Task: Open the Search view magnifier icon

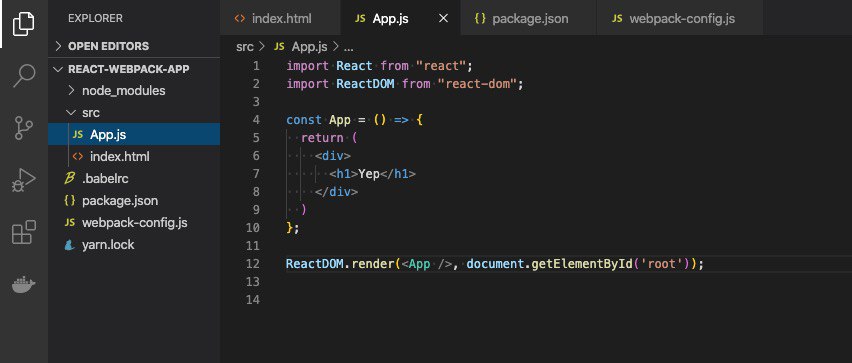Action: (23, 76)
